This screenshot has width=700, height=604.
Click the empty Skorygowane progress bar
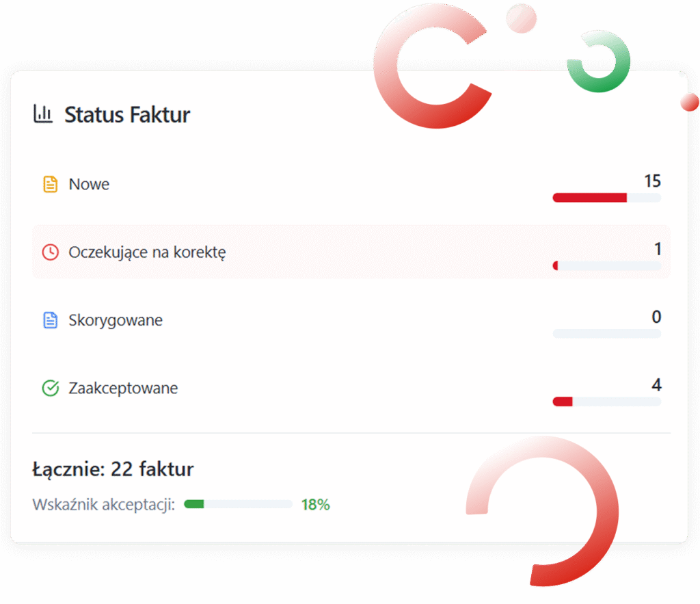tap(606, 334)
